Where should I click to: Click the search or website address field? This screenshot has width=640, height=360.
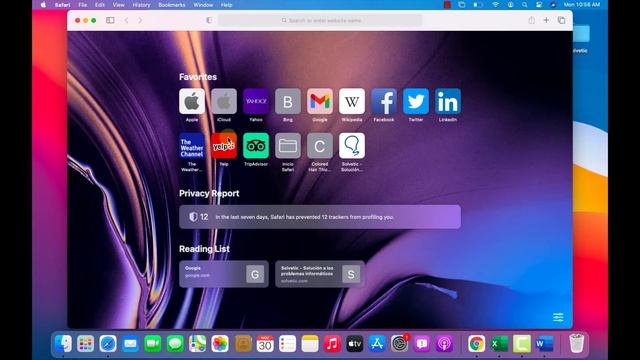(320, 20)
